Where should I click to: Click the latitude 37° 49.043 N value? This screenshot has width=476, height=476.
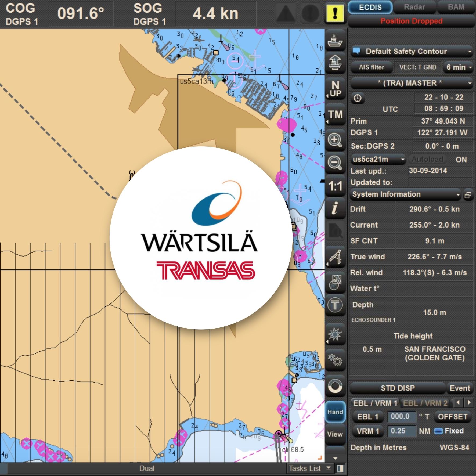(x=443, y=121)
